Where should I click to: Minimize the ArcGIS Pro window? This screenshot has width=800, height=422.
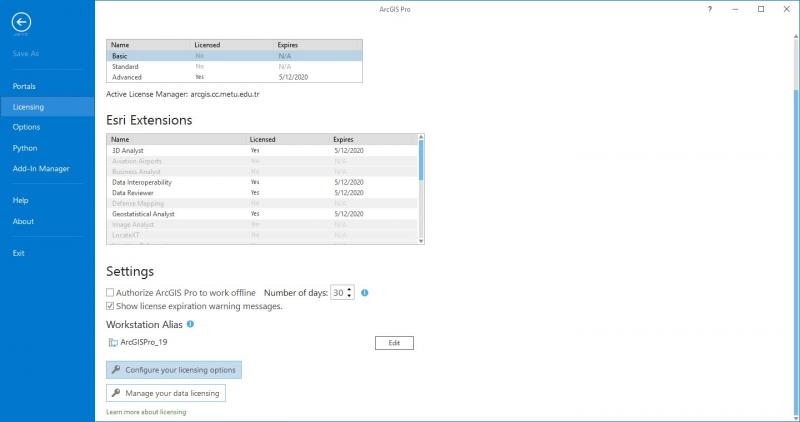point(735,9)
